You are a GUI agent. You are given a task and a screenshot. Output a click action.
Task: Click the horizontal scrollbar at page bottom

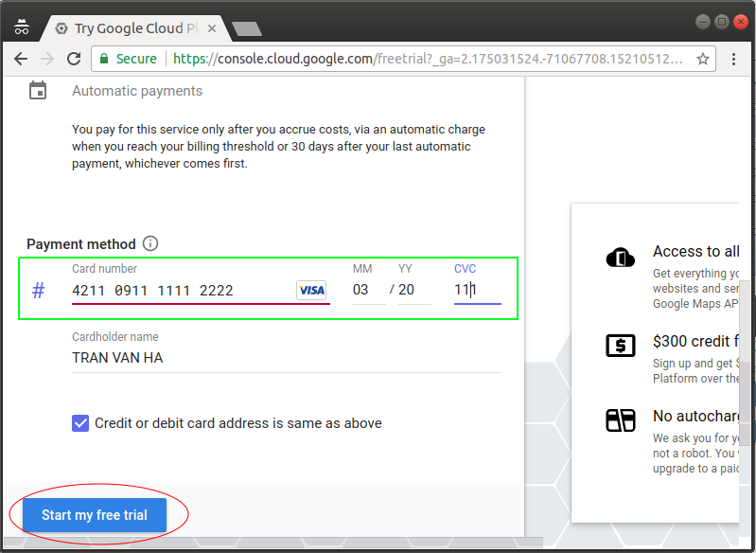point(273,543)
